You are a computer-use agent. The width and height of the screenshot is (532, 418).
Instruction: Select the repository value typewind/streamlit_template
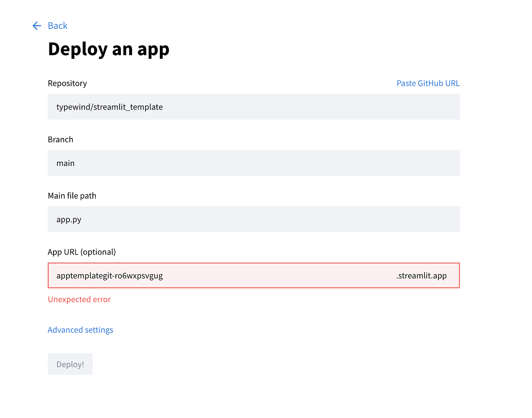coord(110,107)
